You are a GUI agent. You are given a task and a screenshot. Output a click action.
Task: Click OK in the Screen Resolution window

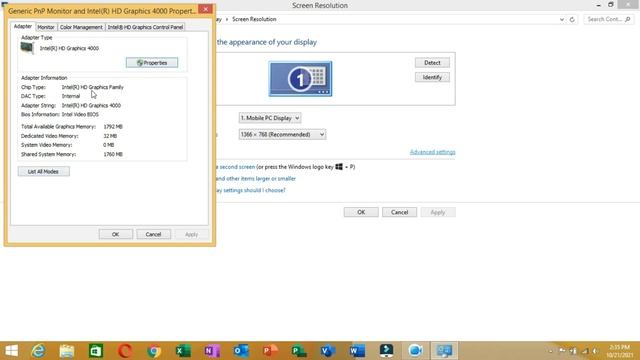point(361,212)
